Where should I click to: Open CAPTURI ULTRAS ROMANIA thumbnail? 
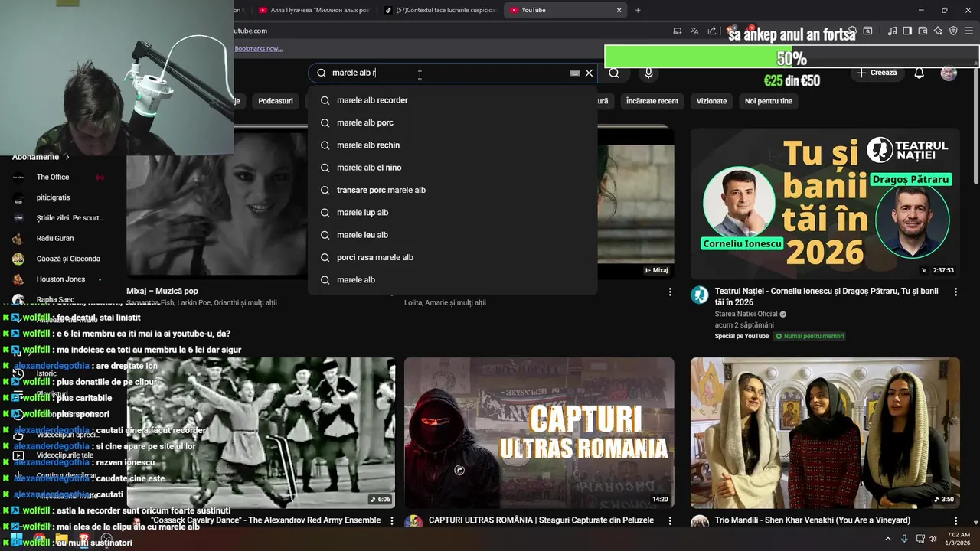[539, 432]
